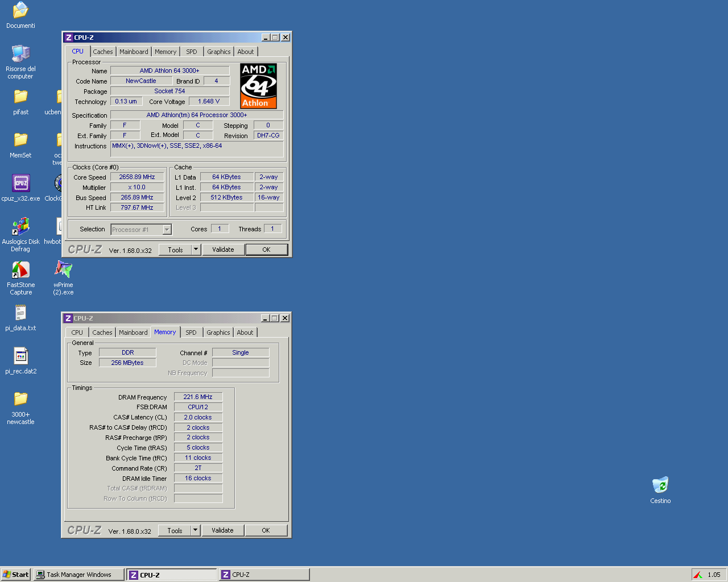Viewport: 728px width, 582px height.
Task: Click the memory Type value DDR
Action: [x=127, y=352]
